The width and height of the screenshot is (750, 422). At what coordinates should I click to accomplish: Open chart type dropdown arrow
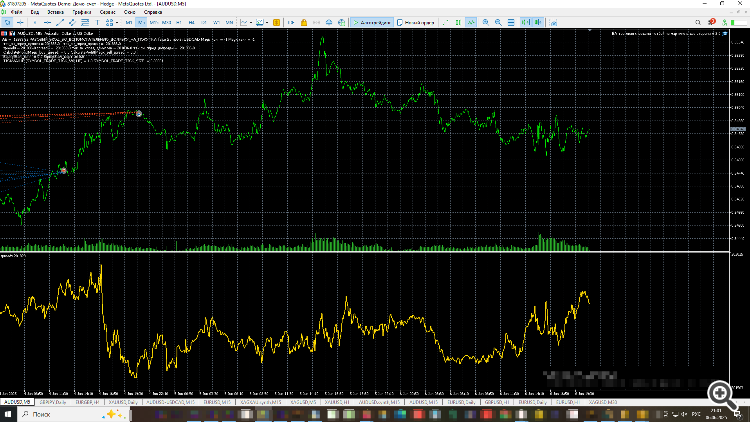(x=251, y=22)
